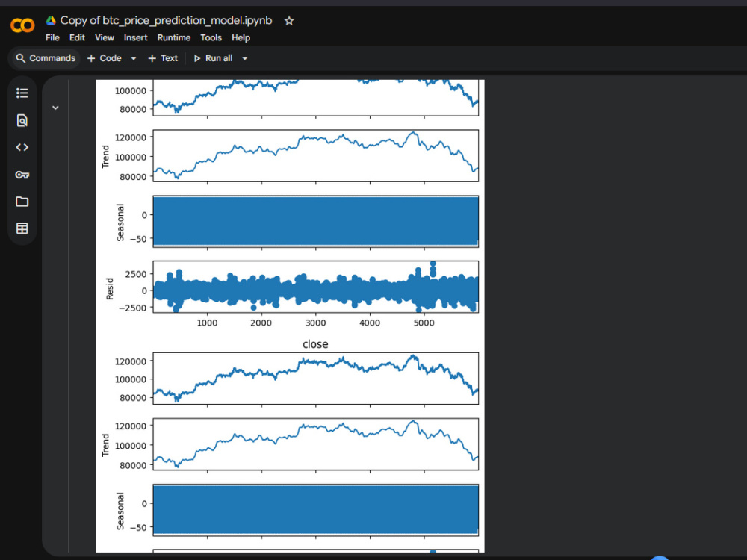Open the Data table sidebar icon

tap(22, 228)
